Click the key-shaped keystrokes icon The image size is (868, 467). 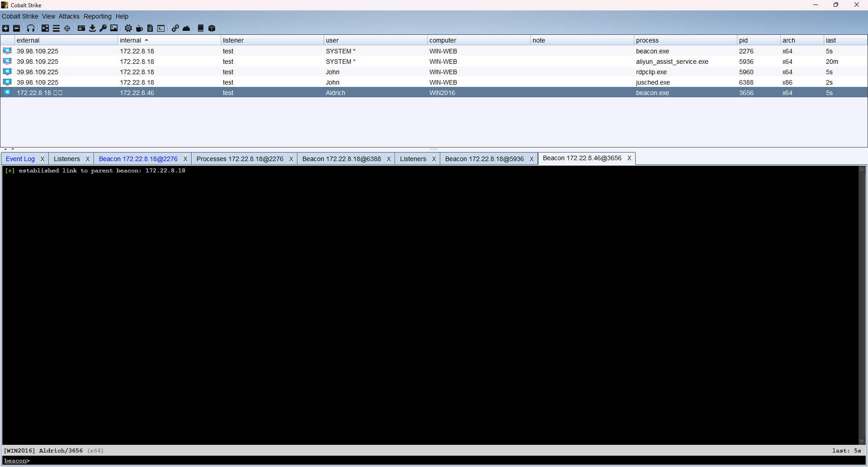[x=103, y=29]
